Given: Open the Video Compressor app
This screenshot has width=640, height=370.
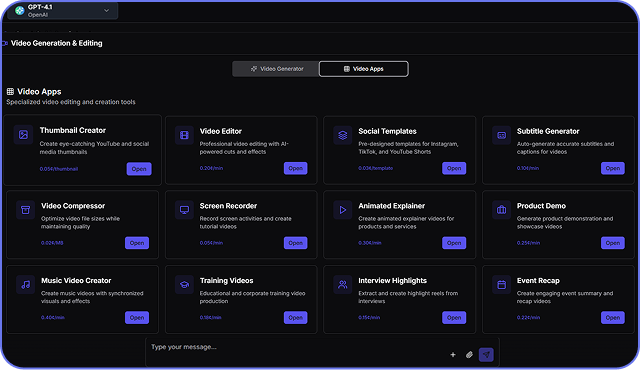Looking at the screenshot, I should (137, 243).
